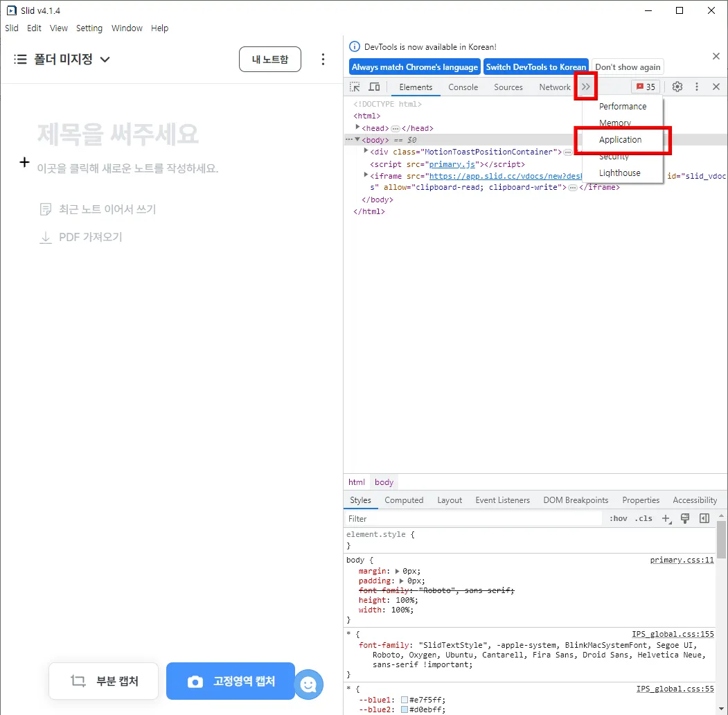The height and width of the screenshot is (715, 728).
Task: Click the plus icon to add a block
Action: click(25, 162)
